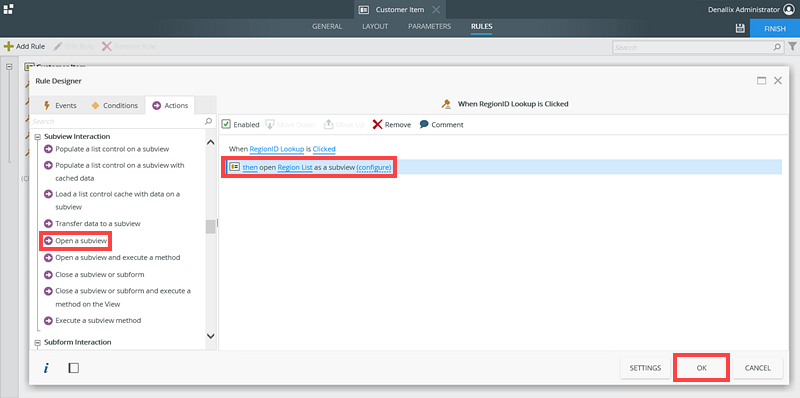Go to the LAYOUT tab
Viewport: 800px width, 398px height.
(x=375, y=27)
